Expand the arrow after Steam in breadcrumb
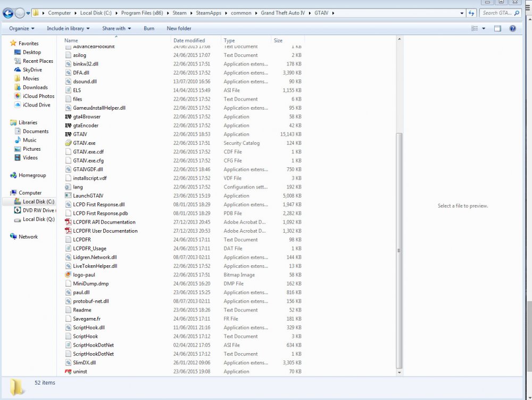The height and width of the screenshot is (400, 532). [x=191, y=13]
